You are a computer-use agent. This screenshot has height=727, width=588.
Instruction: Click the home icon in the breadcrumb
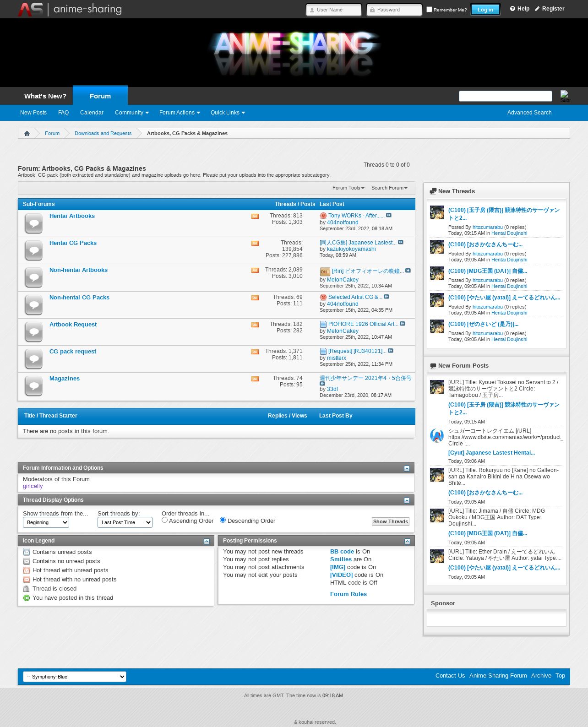tap(27, 133)
